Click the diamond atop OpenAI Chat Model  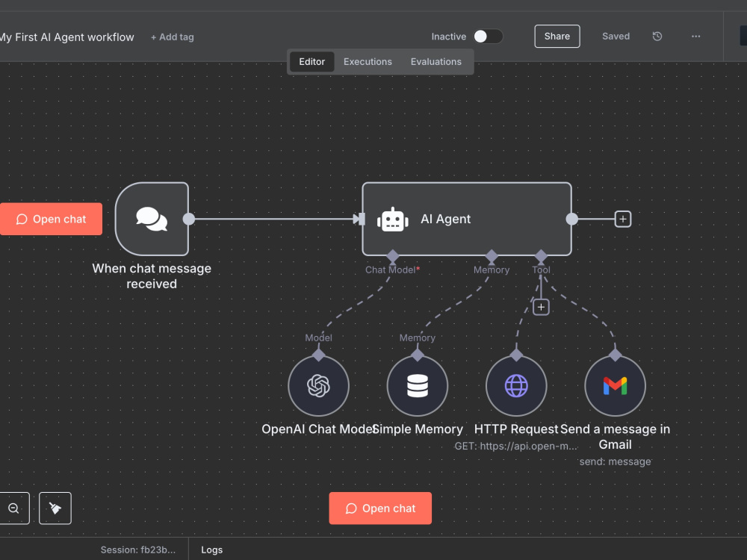[318, 355]
